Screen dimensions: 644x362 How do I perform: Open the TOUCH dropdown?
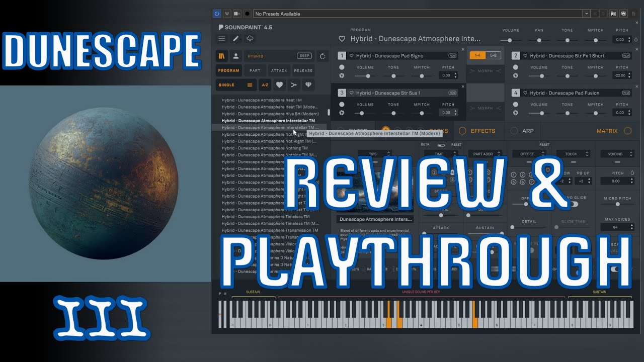[573, 154]
